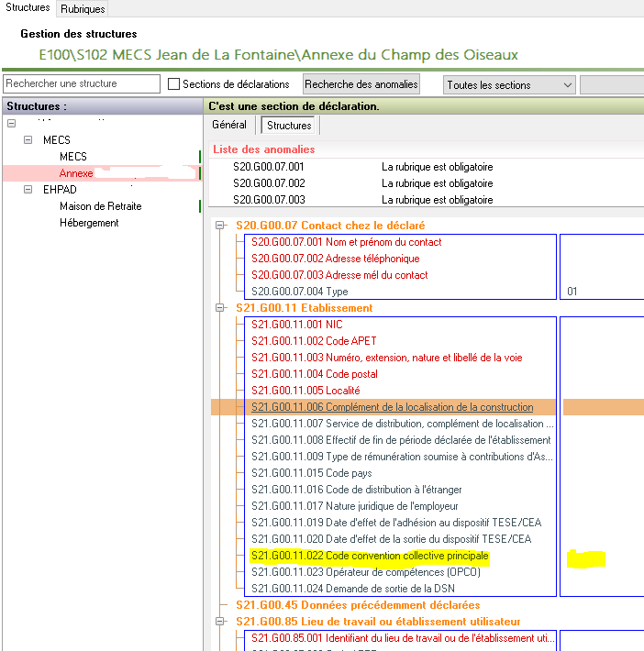Collapse S21.G00.11 Etablissement section

(x=220, y=308)
